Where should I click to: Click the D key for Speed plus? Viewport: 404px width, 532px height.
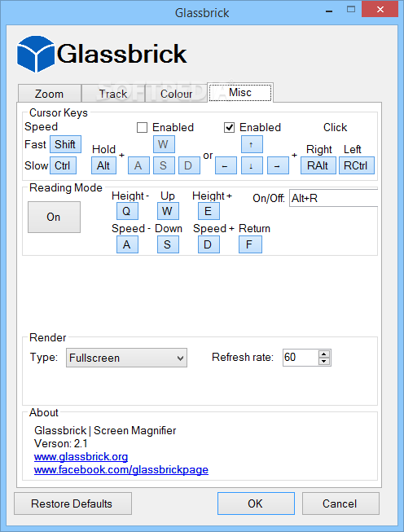pos(209,244)
